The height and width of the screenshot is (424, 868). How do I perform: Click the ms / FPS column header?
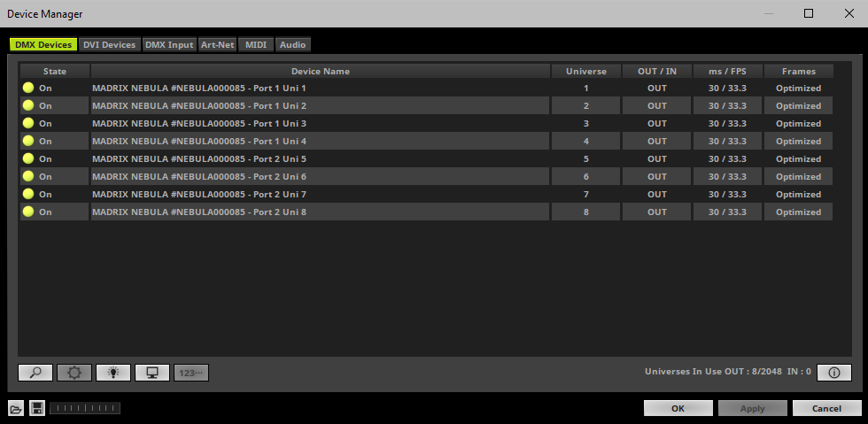727,71
